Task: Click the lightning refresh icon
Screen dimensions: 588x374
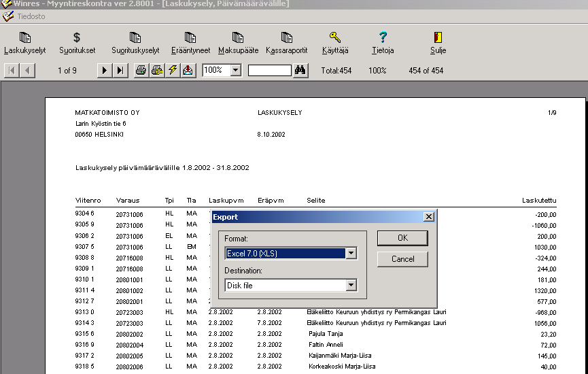Action: click(173, 71)
